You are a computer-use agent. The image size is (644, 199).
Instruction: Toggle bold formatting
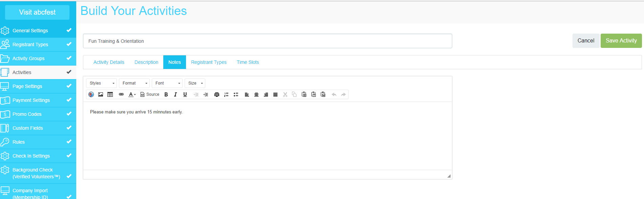(x=166, y=94)
